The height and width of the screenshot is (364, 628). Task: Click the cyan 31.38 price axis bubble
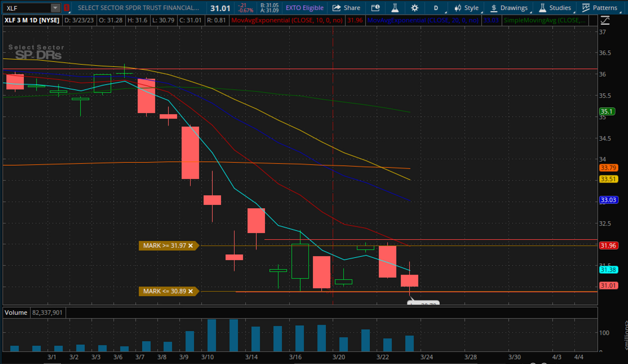pos(608,270)
